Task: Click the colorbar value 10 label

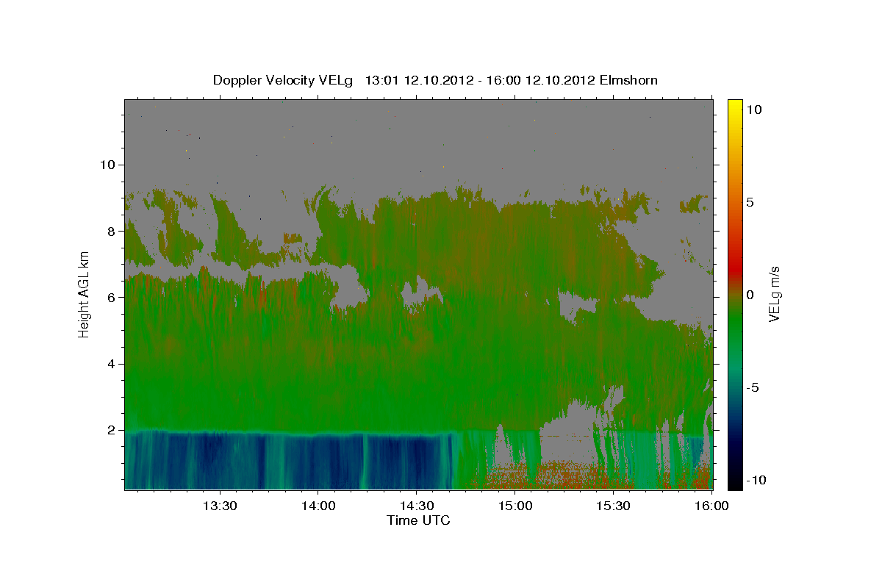Action: coord(753,109)
